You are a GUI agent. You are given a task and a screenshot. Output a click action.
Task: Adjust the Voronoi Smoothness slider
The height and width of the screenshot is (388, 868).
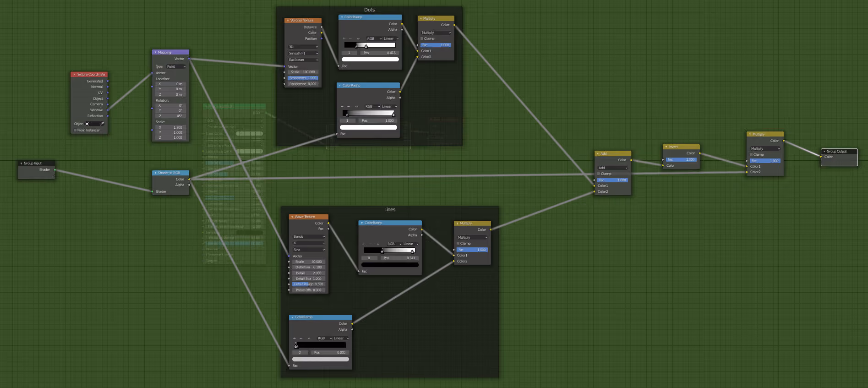click(x=303, y=78)
